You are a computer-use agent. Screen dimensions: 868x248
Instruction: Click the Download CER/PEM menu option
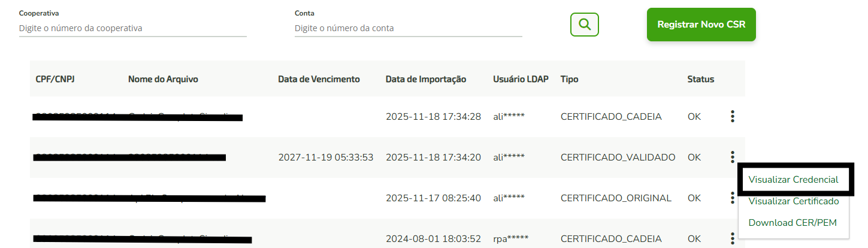[x=792, y=223]
